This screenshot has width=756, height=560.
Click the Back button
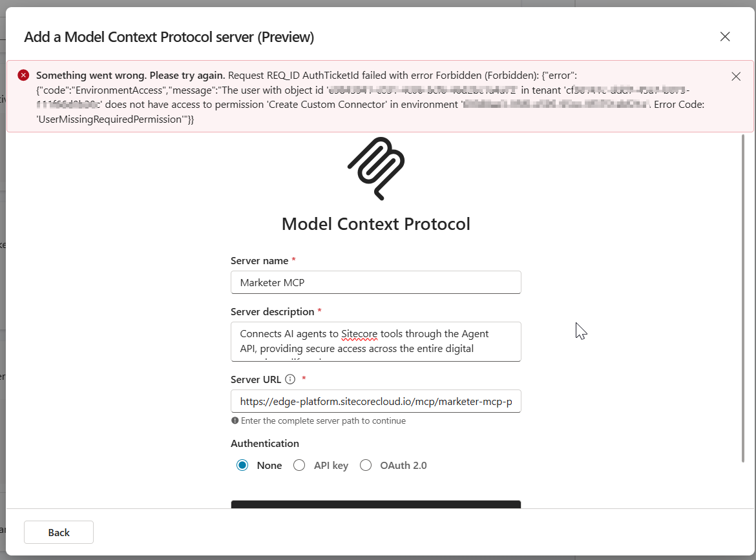point(59,532)
